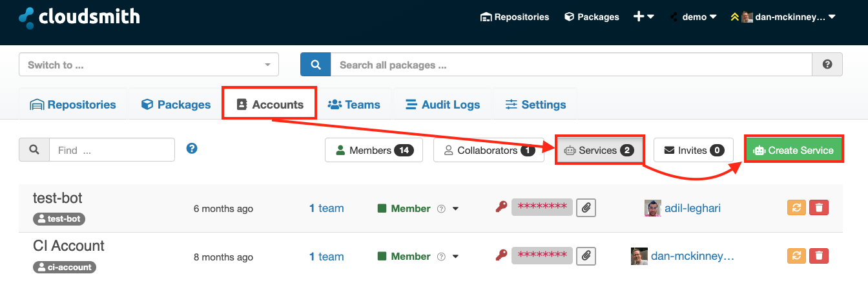
Task: Show the Members list
Action: point(374,150)
